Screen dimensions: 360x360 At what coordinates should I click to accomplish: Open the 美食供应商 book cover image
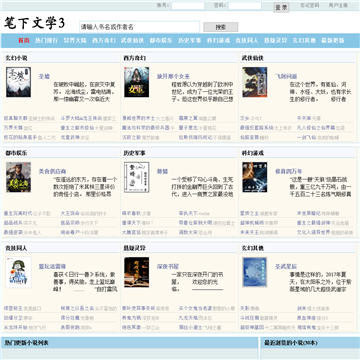18,177
